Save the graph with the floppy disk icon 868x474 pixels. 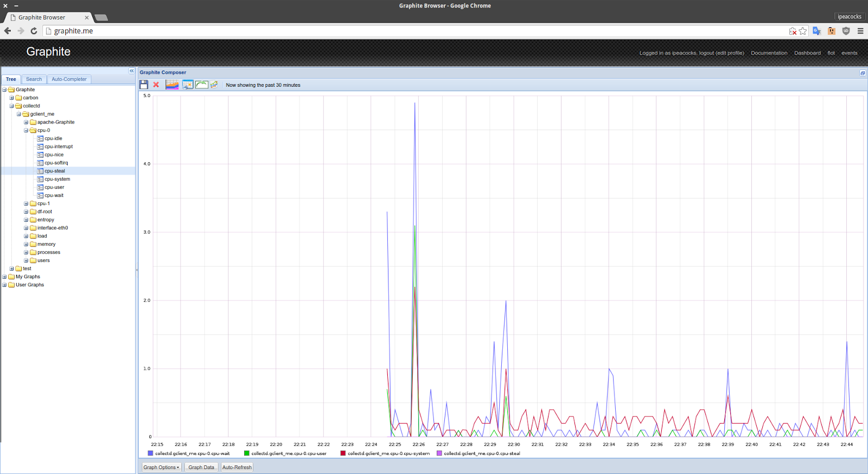pyautogui.click(x=144, y=85)
